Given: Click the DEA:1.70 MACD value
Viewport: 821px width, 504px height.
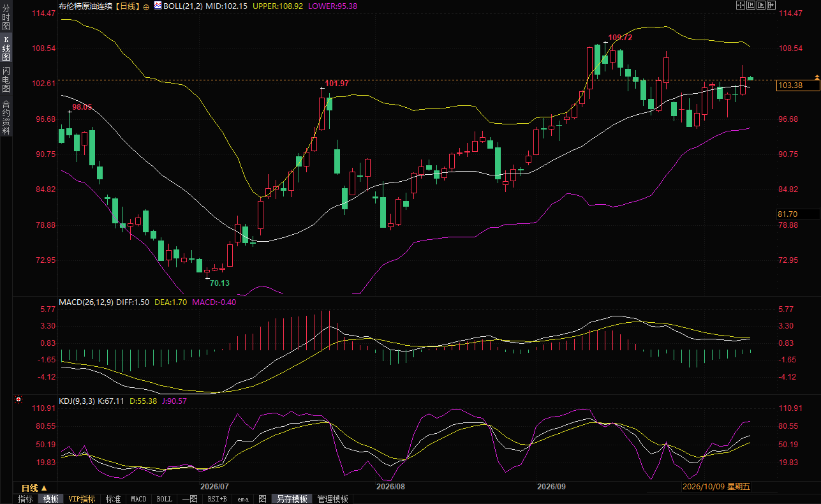Looking at the screenshot, I should coord(171,302).
